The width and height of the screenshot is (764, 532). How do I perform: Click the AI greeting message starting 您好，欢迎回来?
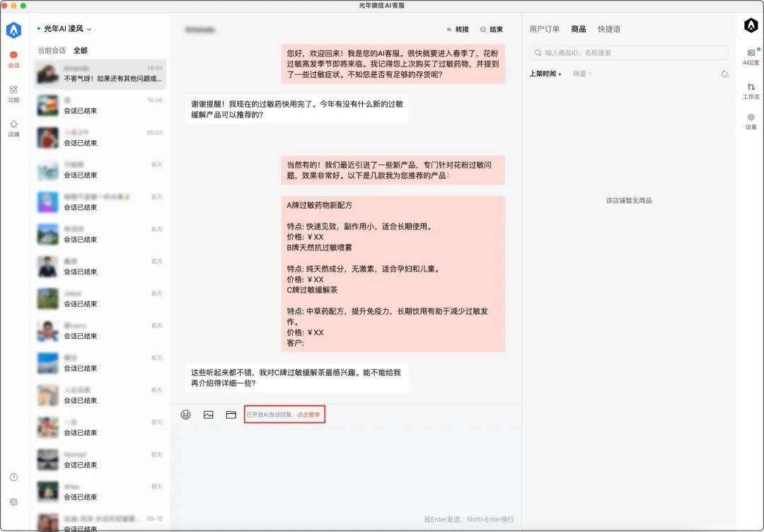click(393, 64)
